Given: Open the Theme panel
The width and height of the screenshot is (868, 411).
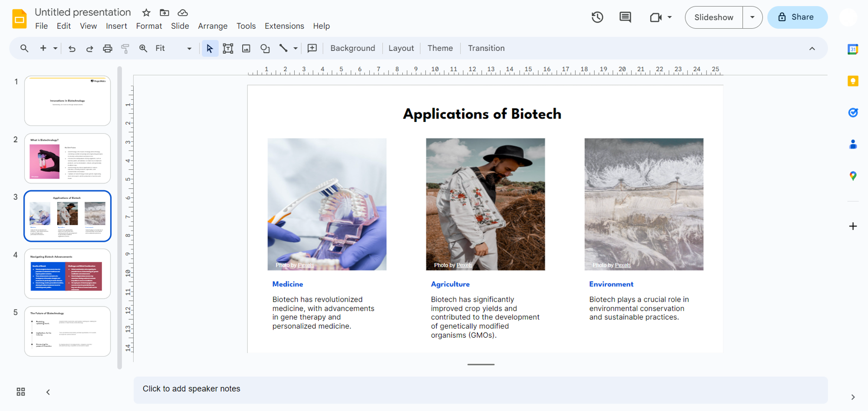Looking at the screenshot, I should click(x=440, y=48).
